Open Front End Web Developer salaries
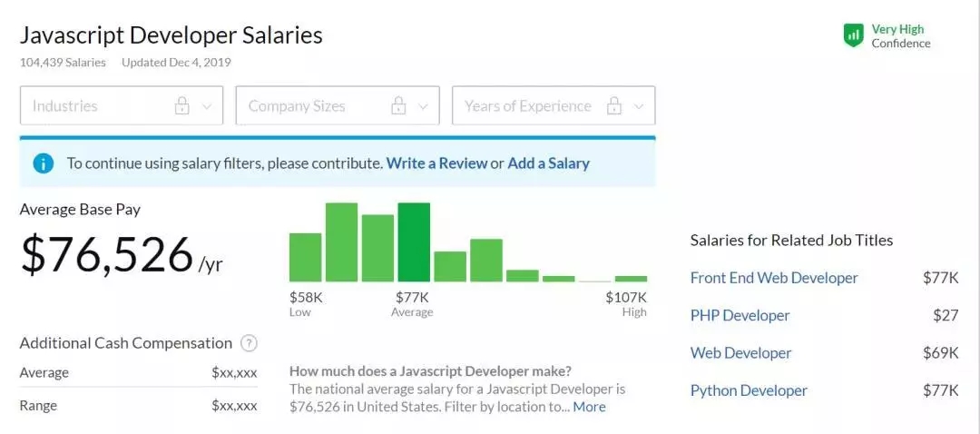Image resolution: width=980 pixels, height=434 pixels. point(774,278)
